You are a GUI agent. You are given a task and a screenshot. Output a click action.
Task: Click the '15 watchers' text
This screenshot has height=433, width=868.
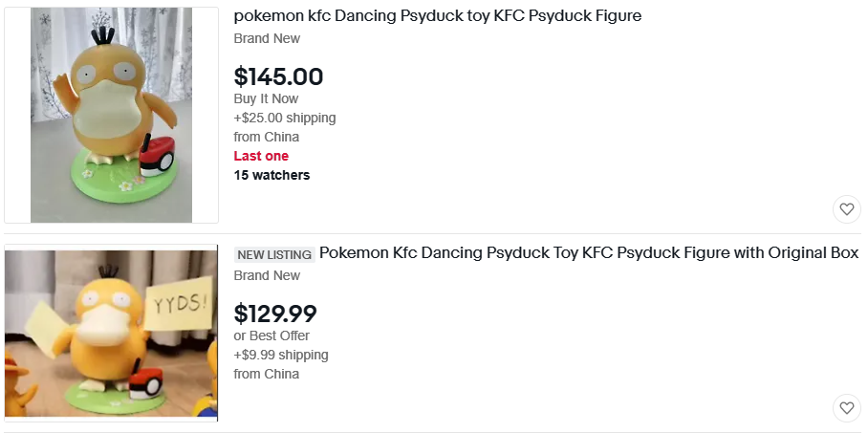[271, 175]
